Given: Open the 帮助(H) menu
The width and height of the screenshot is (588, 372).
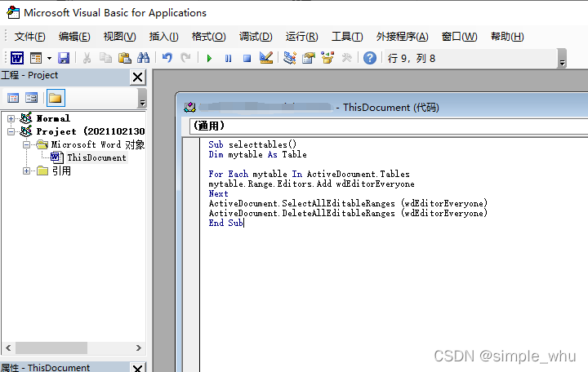Looking at the screenshot, I should click(507, 37).
